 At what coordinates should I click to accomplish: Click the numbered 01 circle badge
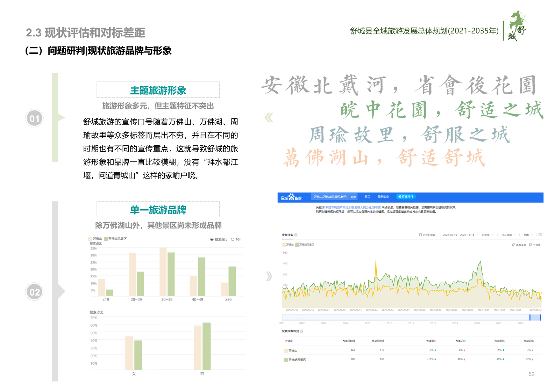coord(34,118)
